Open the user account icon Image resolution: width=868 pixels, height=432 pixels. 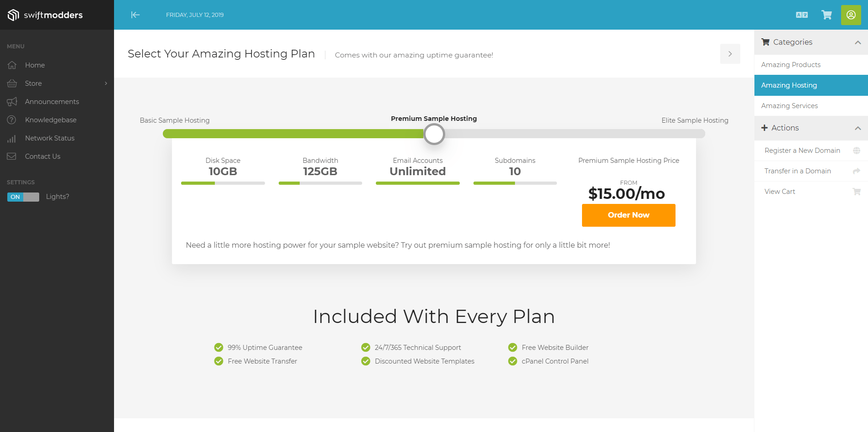(x=851, y=15)
